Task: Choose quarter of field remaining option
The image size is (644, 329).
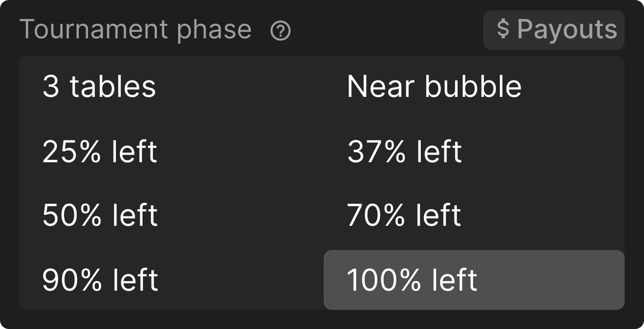Action: tap(171, 151)
